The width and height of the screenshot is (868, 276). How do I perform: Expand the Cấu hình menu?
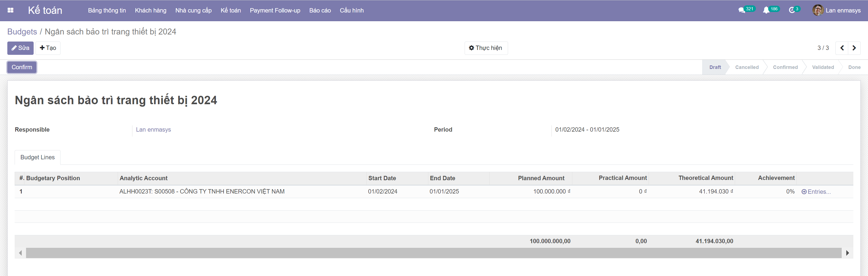click(352, 10)
